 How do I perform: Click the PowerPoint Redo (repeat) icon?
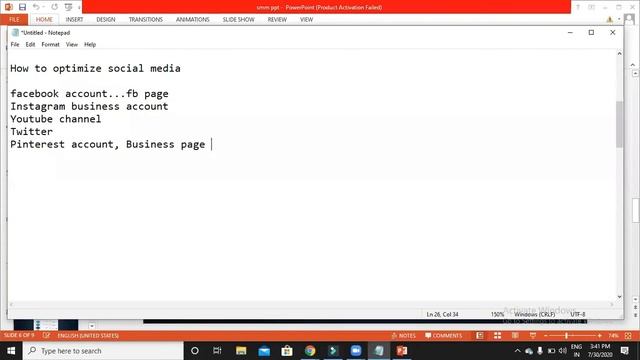click(x=54, y=7)
